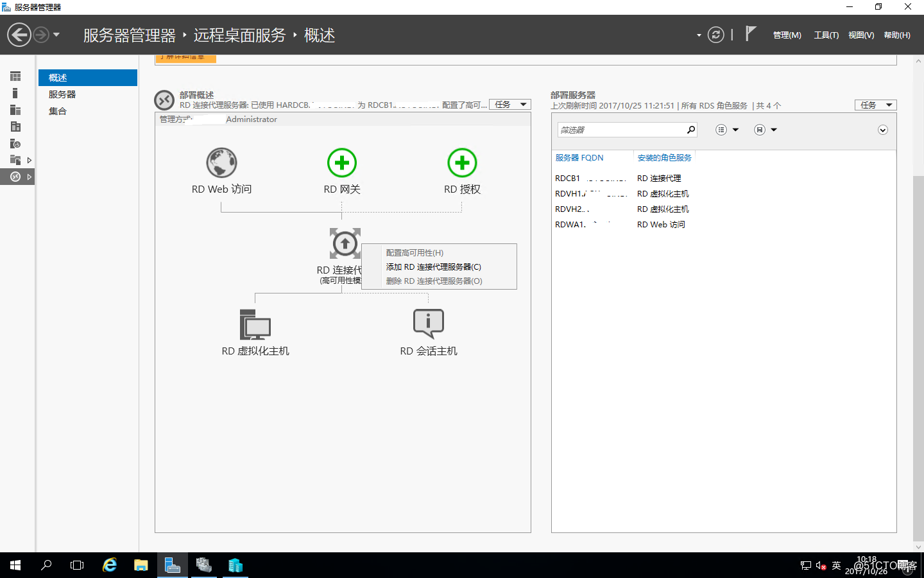
Task: Select the RDWA1 server row
Action: coord(724,225)
